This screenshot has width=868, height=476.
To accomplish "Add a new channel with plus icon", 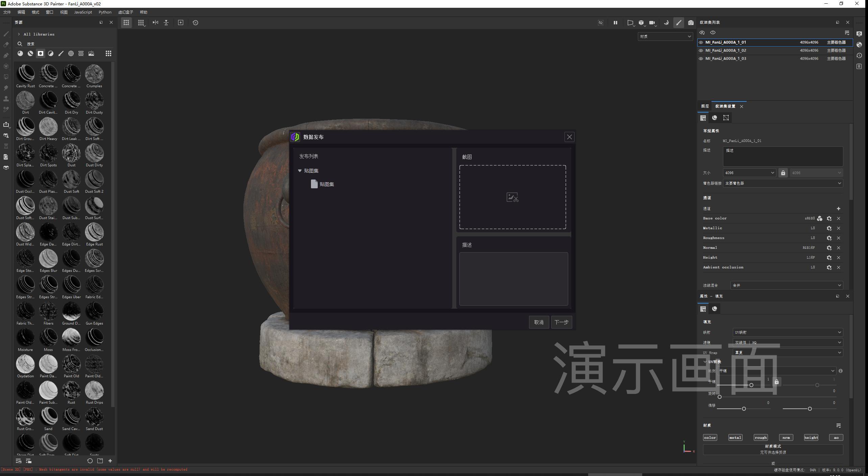I will [x=839, y=209].
